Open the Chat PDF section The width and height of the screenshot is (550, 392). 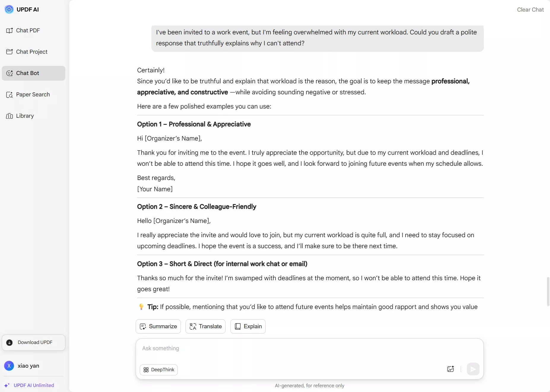pyautogui.click(x=28, y=31)
